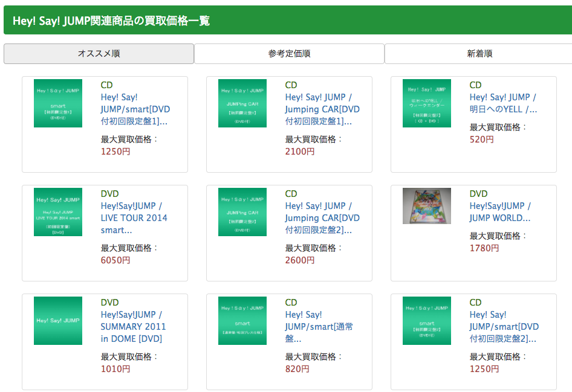
Task: Open the 新着順 sort tab
Action: click(479, 54)
